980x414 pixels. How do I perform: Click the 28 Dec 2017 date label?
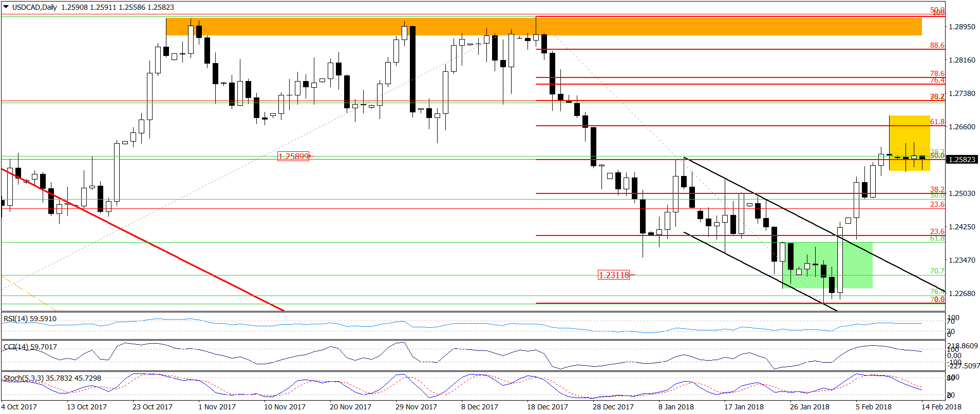pos(613,407)
